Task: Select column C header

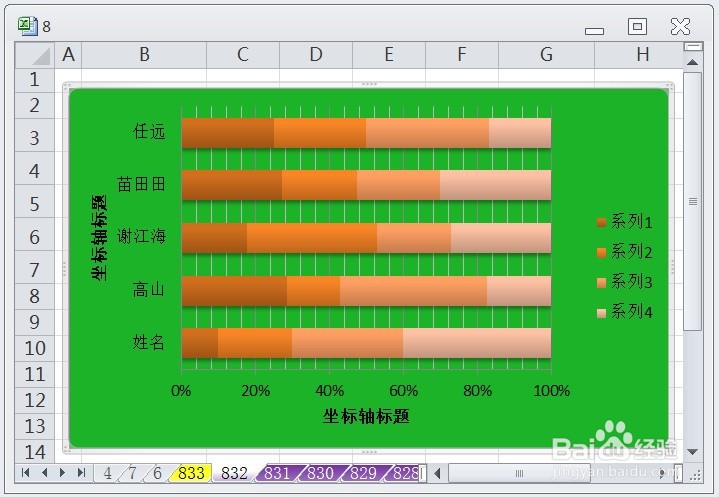Action: click(243, 55)
